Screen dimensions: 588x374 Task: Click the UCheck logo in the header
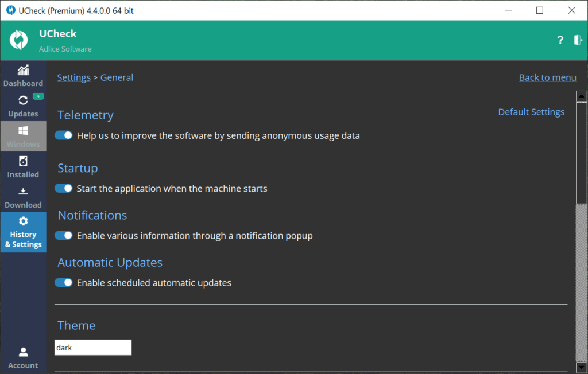19,40
